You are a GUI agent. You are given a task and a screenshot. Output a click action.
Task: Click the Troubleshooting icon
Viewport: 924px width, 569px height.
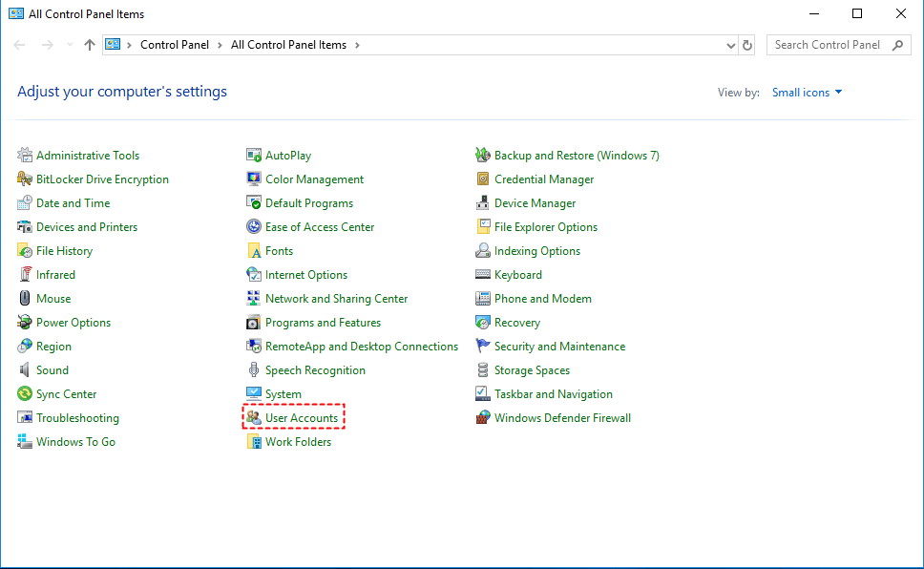click(25, 418)
